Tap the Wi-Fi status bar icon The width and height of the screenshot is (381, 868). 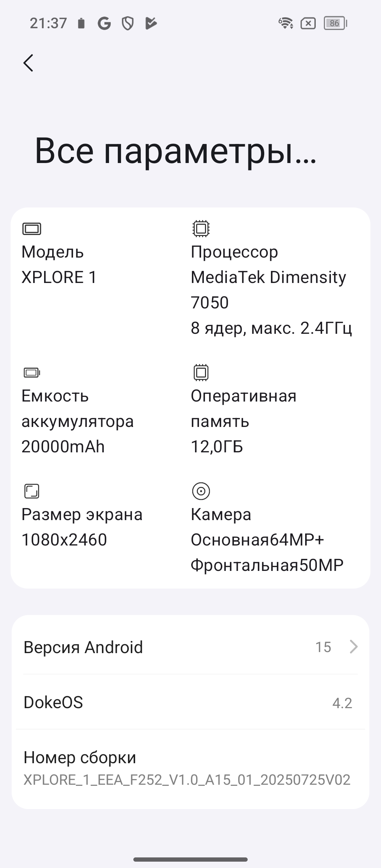tap(285, 24)
